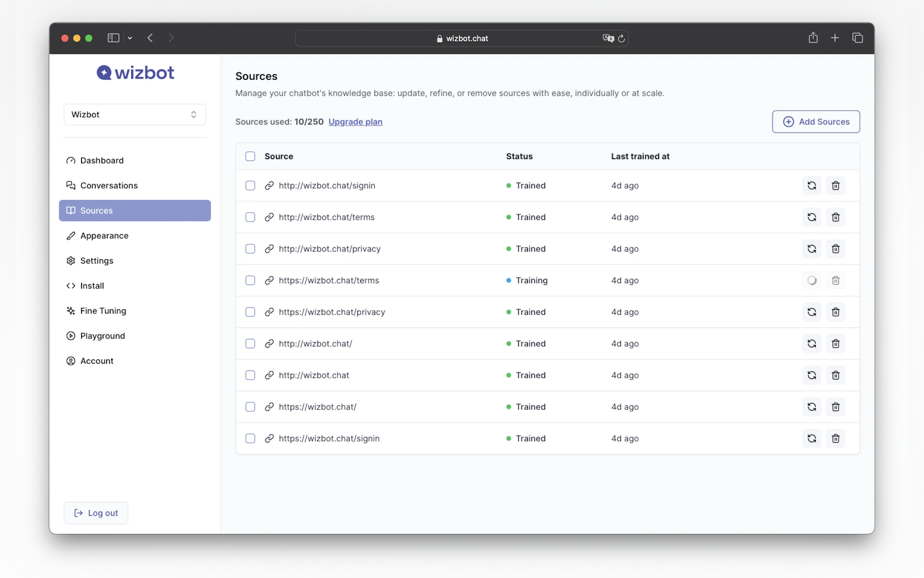
Task: Expand the Safari sidebar options chevron
Action: point(130,38)
